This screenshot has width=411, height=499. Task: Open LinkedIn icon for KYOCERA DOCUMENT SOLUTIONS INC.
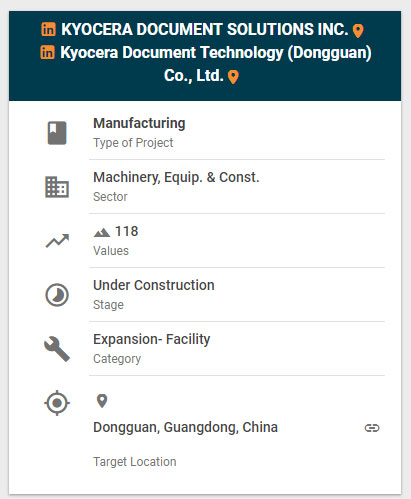(x=49, y=29)
